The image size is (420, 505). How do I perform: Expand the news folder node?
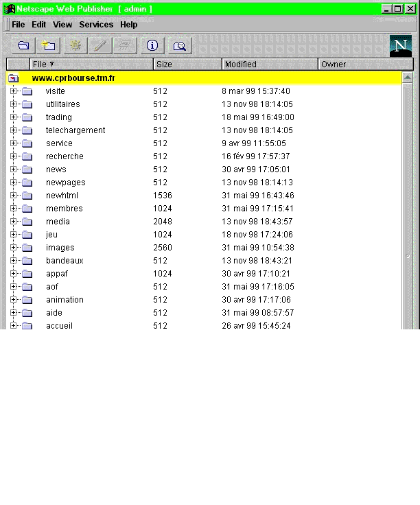13,169
